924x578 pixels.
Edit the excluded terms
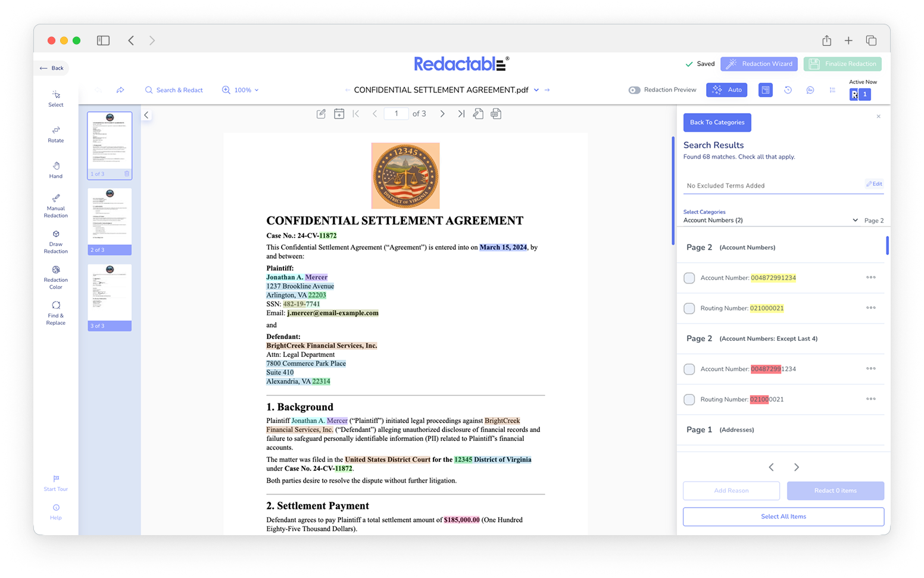[875, 184]
